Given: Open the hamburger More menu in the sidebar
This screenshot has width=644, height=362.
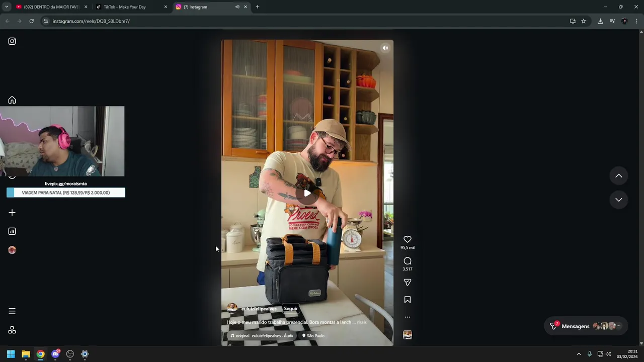Looking at the screenshot, I should [12, 311].
